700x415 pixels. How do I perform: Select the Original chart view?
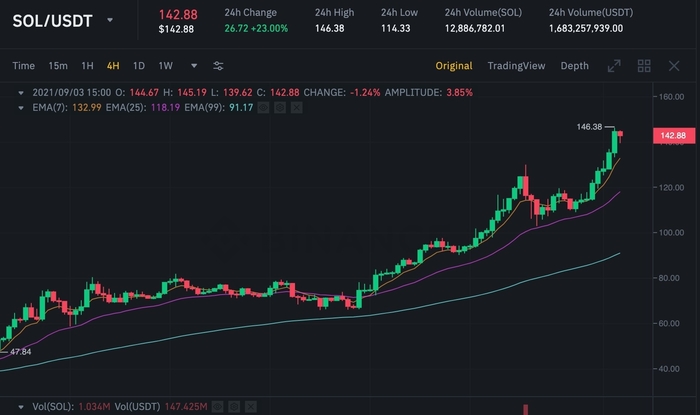(454, 66)
